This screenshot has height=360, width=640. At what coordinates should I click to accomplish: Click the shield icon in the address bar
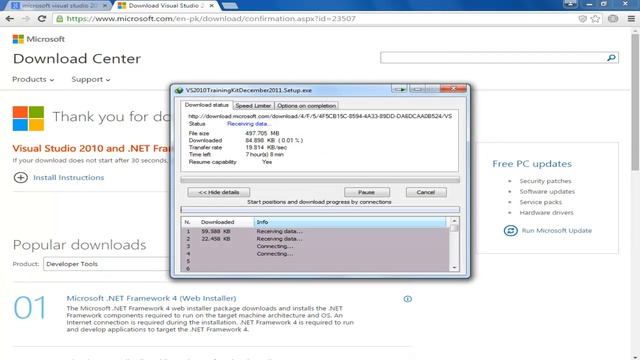582,19
